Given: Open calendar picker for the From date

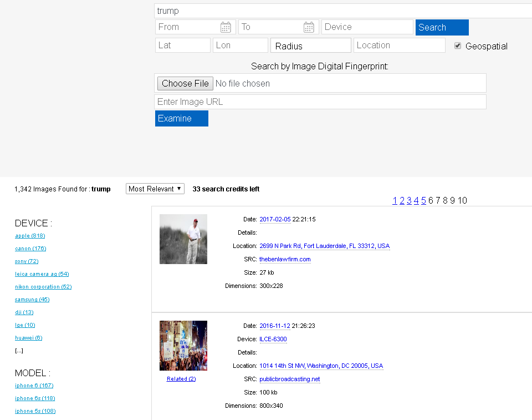Looking at the screenshot, I should [x=226, y=27].
